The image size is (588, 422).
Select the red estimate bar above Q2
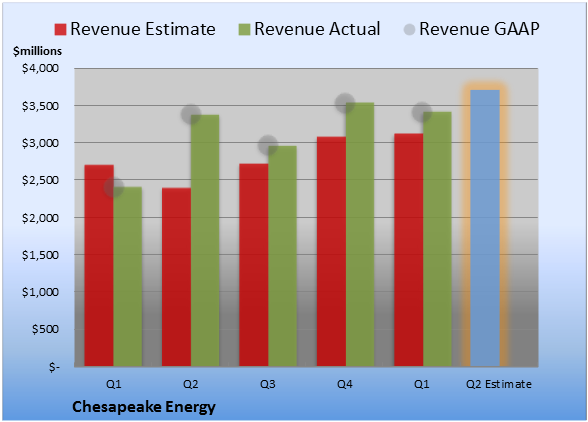(x=176, y=277)
